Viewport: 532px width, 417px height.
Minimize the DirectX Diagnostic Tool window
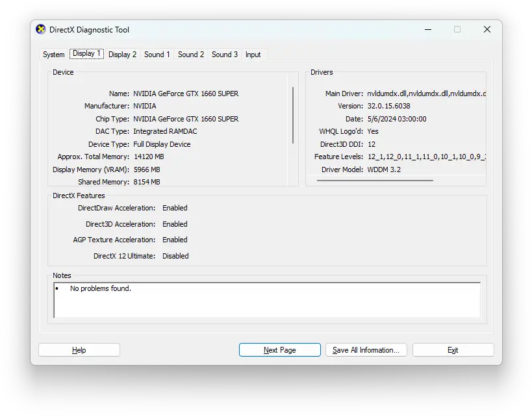point(428,29)
